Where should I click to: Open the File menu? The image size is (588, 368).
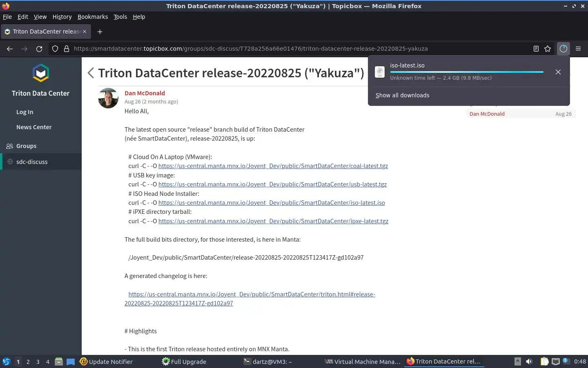[7, 17]
